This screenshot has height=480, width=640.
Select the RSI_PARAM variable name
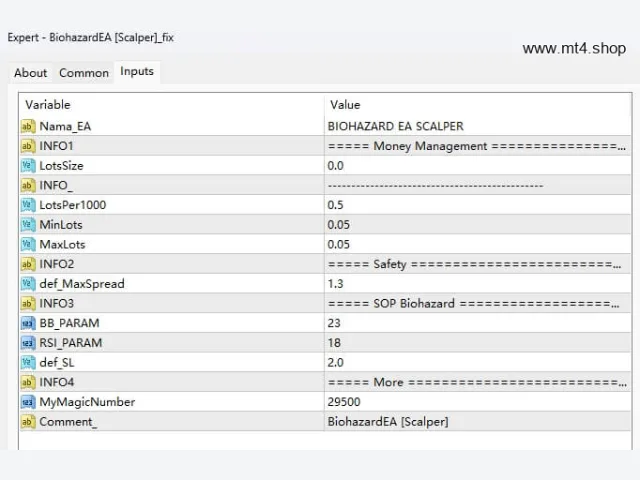tap(71, 343)
